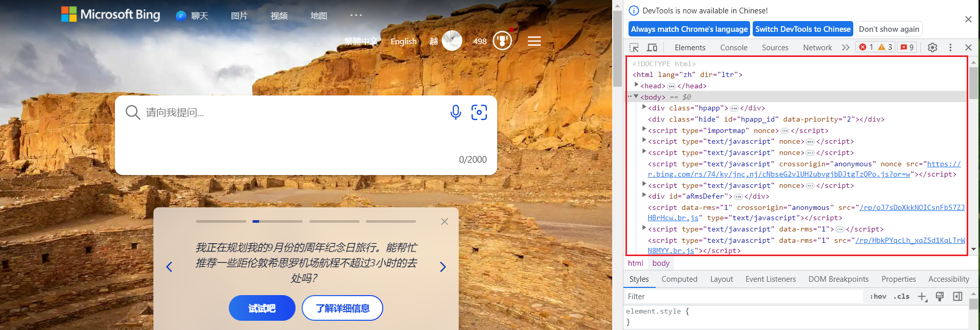
Task: Click the html breadcrumb item
Action: point(635,263)
